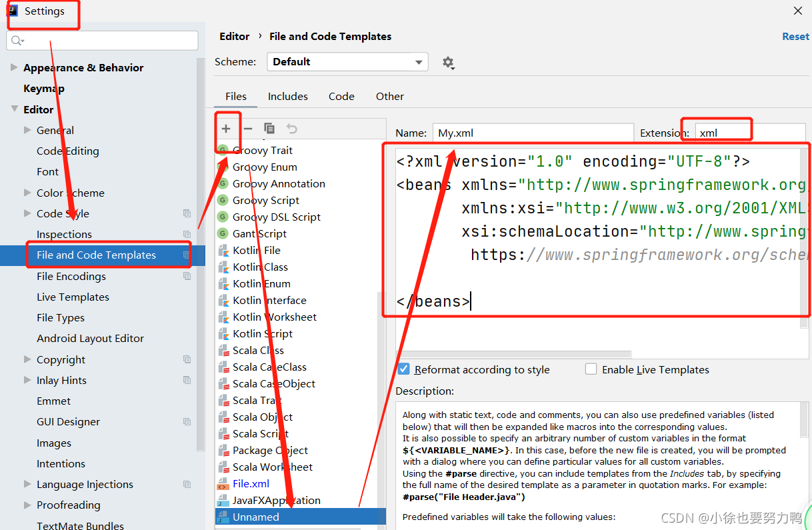
Task: Click the Editor breadcrumb
Action: (x=235, y=37)
